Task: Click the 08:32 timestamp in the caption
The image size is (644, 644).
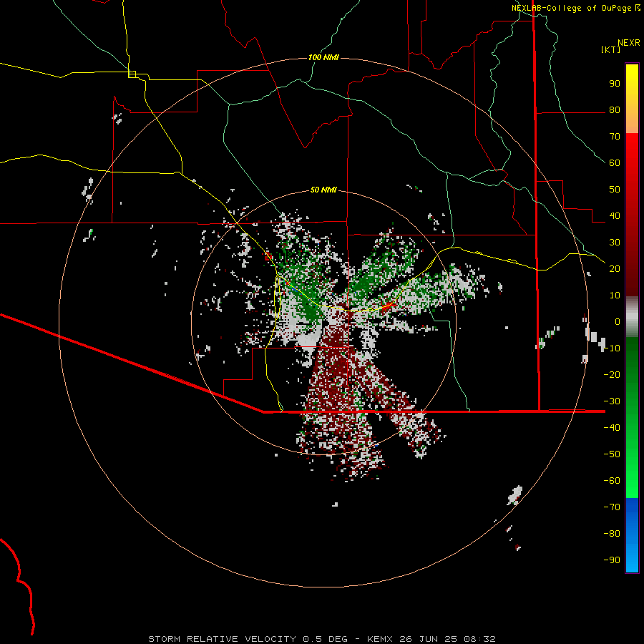Action: tap(479, 639)
